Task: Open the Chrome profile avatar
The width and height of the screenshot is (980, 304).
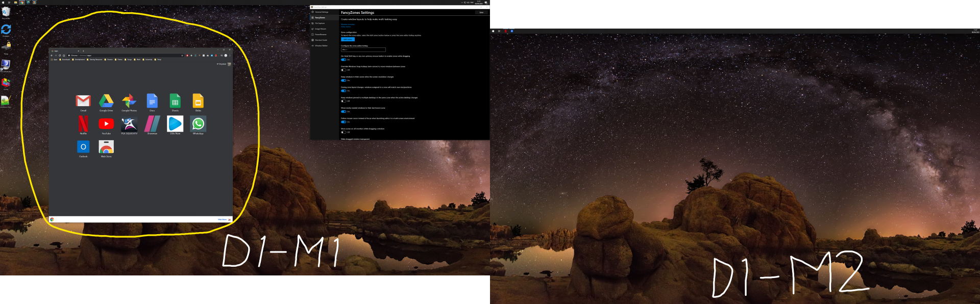Action: point(226,56)
